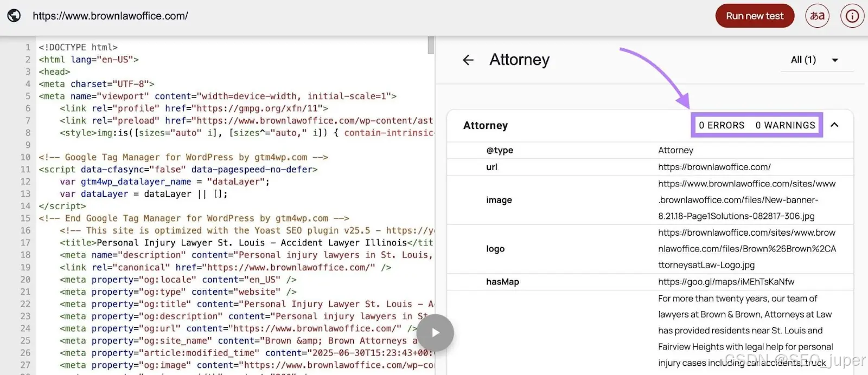Click the 0 WARNINGS label

(785, 125)
